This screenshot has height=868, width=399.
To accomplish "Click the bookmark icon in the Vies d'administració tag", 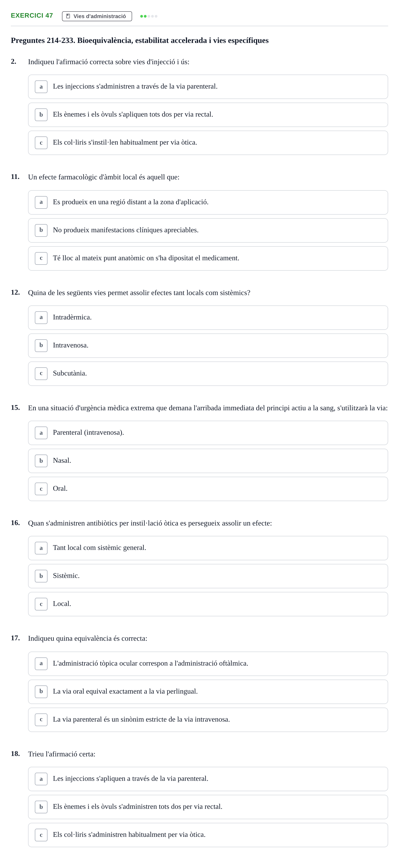I will click(x=68, y=16).
